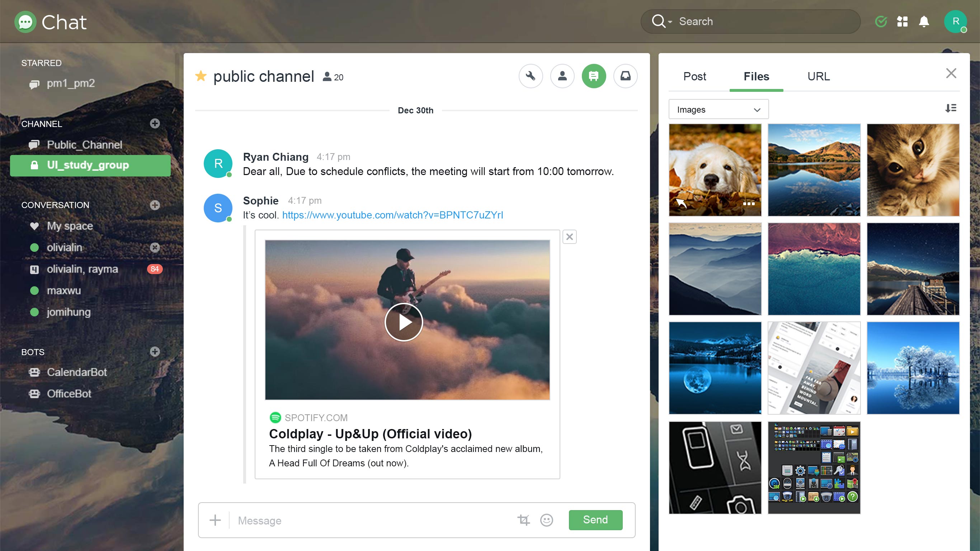Open the search options magnifier dropdown
980x551 pixels.
(x=661, y=21)
